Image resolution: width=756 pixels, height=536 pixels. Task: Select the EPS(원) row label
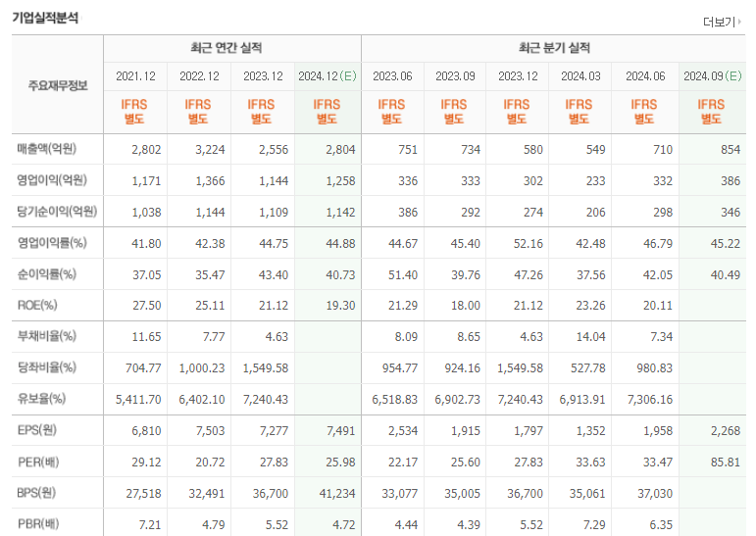pos(37,430)
